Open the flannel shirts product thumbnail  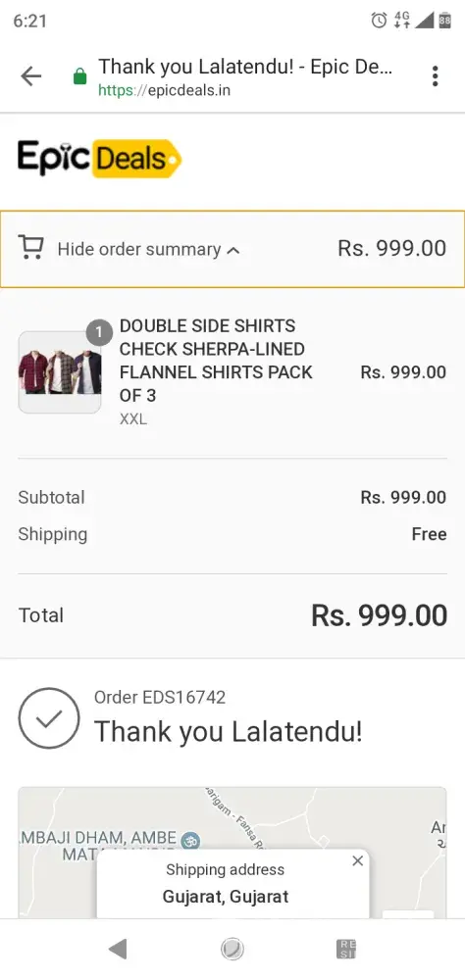[x=60, y=371]
